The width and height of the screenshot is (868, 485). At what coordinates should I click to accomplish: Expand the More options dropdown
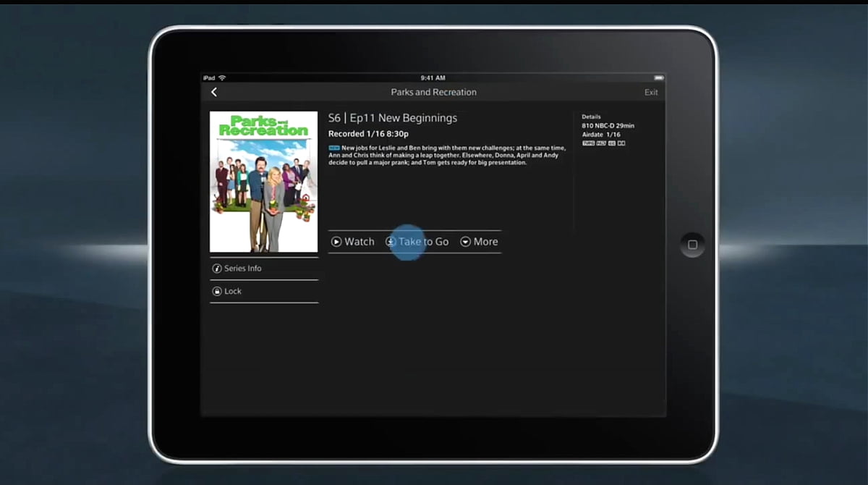[479, 241]
